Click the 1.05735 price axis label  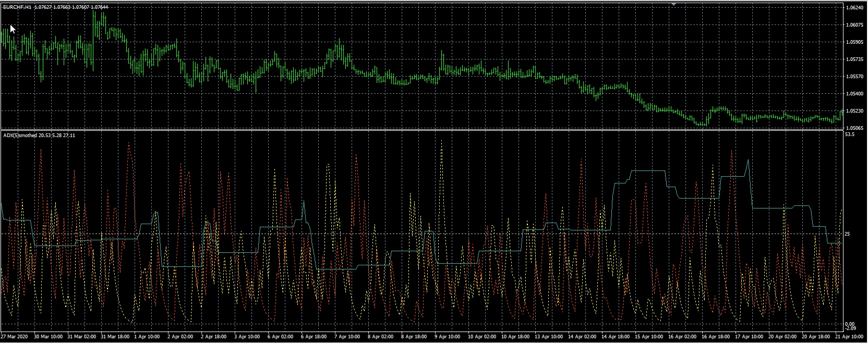pos(855,59)
